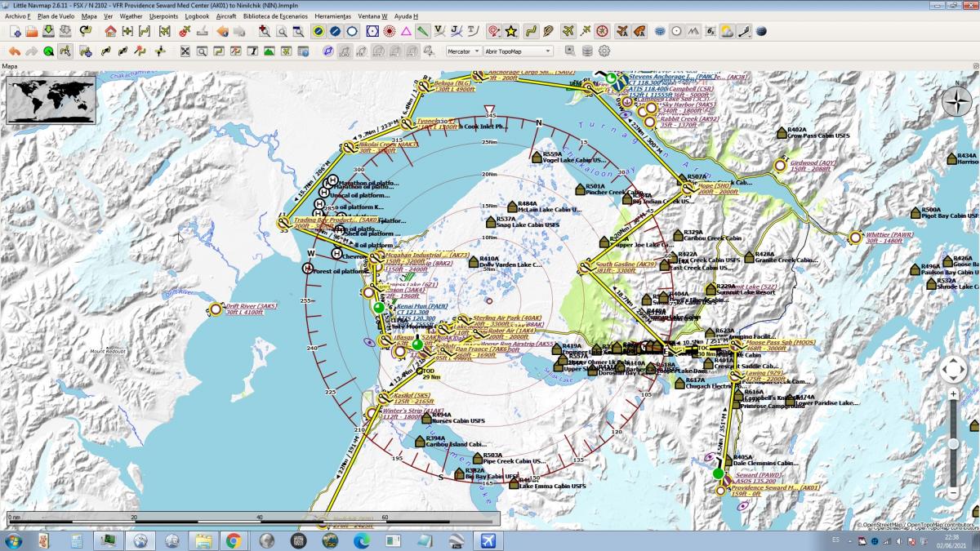
Task: Show the map grid globe icon
Action: point(660,31)
